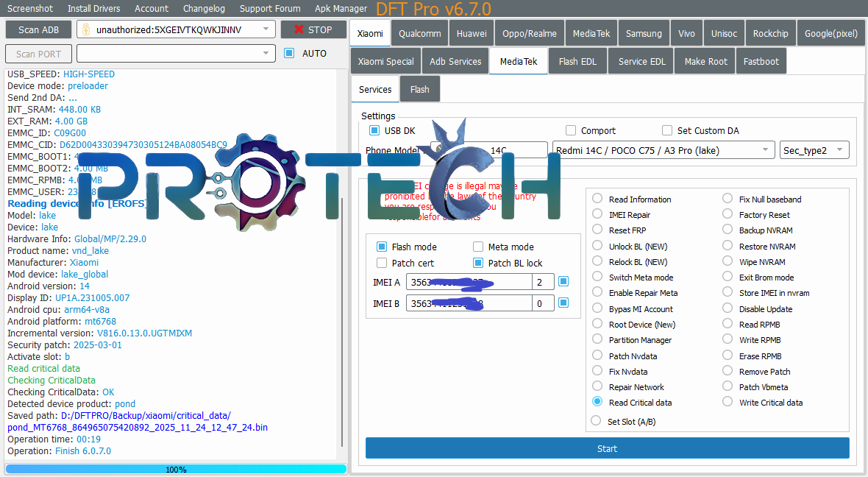Open the ADB device dropdown
The image size is (868, 477).
tap(176, 29)
